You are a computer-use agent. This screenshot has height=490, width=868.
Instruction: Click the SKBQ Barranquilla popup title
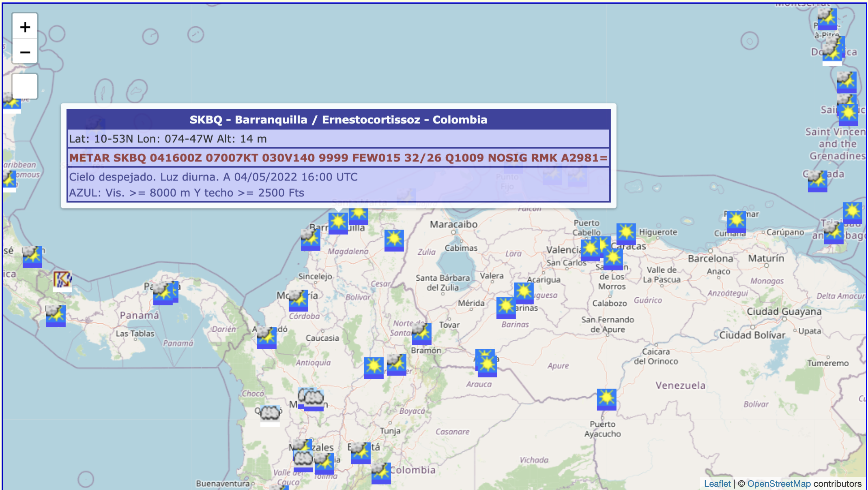338,120
